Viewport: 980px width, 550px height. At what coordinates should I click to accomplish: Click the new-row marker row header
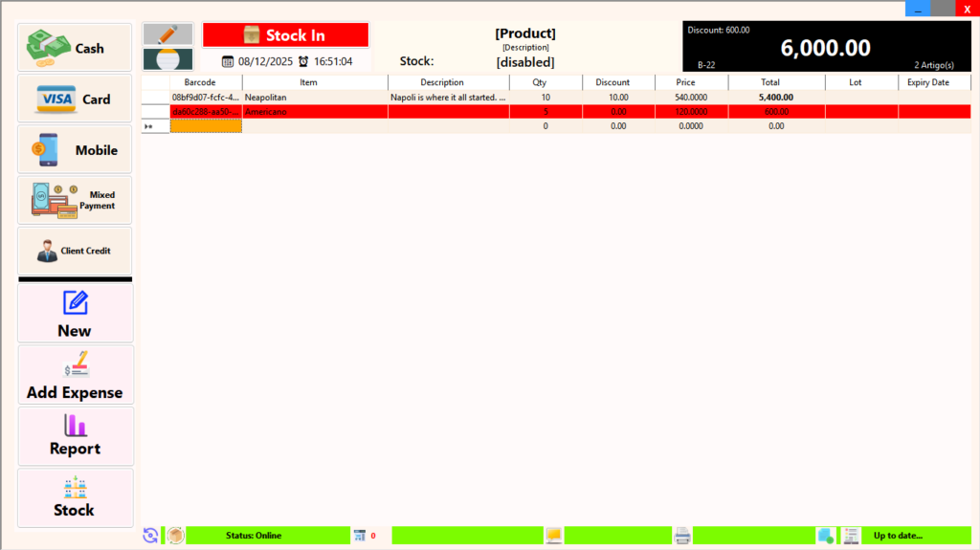pos(155,126)
